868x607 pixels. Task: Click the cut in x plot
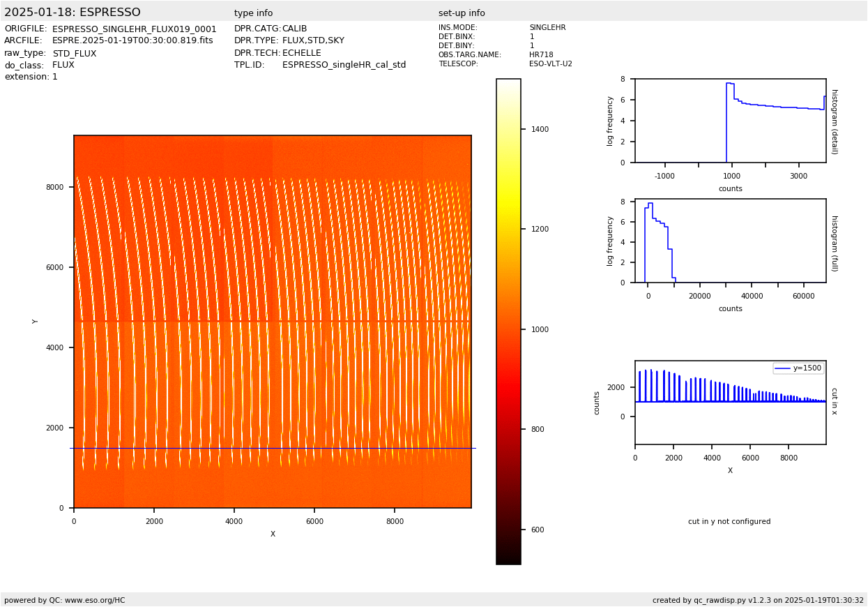[x=730, y=403]
